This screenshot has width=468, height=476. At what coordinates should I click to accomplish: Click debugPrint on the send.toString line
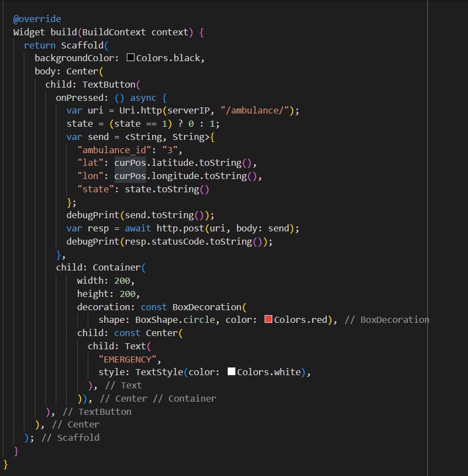[x=93, y=215]
